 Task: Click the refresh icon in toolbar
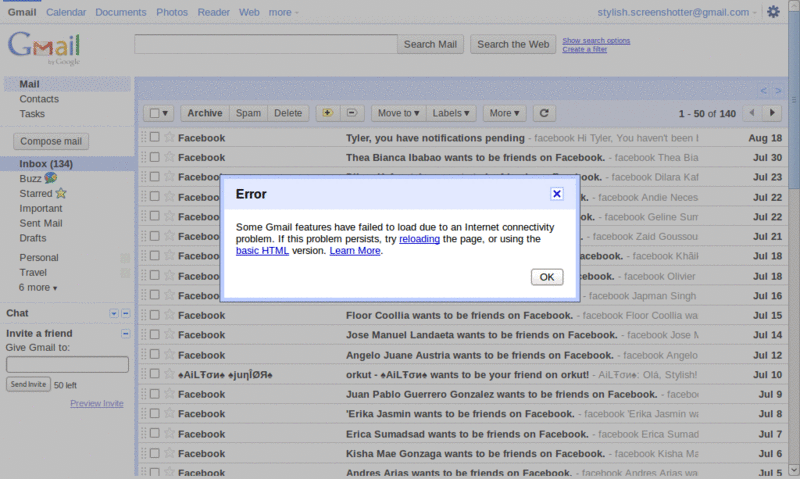tap(544, 113)
